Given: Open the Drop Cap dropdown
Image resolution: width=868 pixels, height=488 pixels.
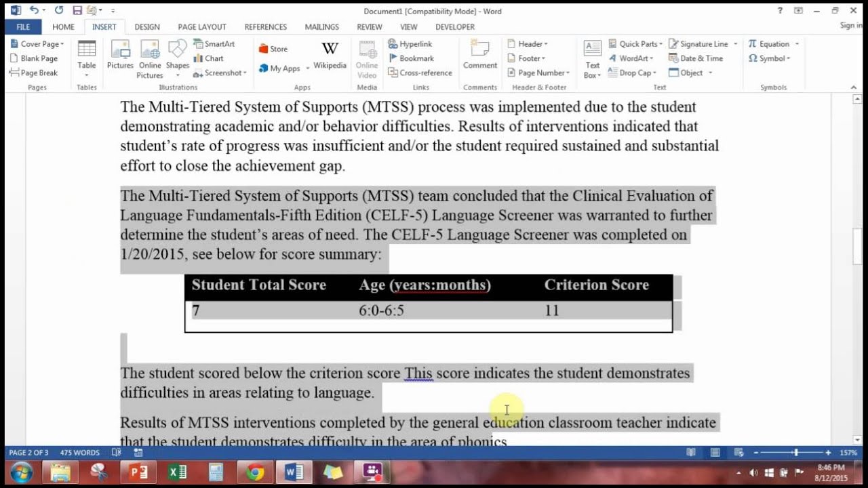Looking at the screenshot, I should click(632, 73).
